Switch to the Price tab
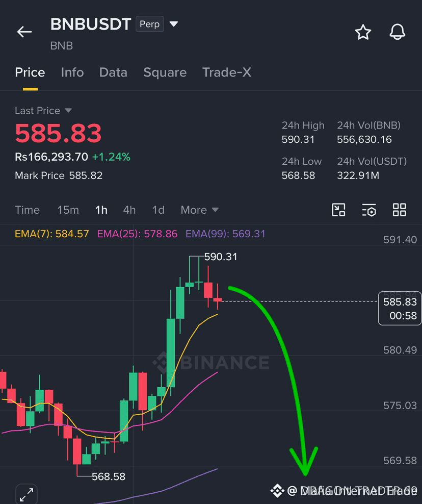422x504 pixels. pos(30,72)
